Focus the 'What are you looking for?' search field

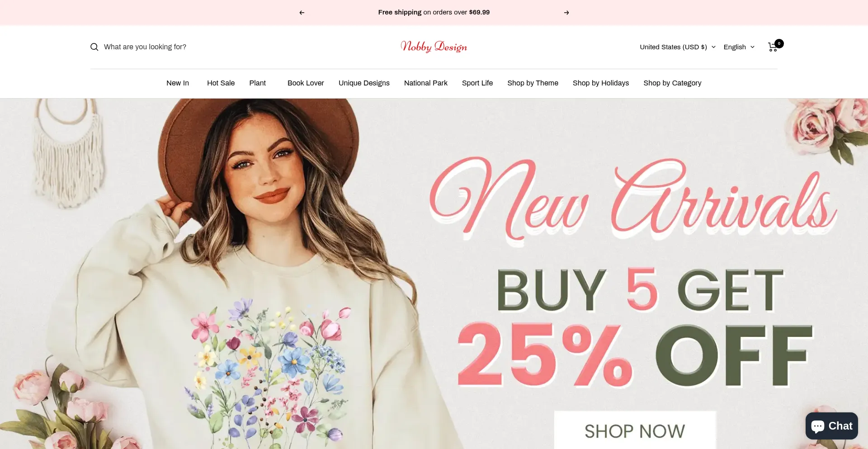tap(181, 47)
